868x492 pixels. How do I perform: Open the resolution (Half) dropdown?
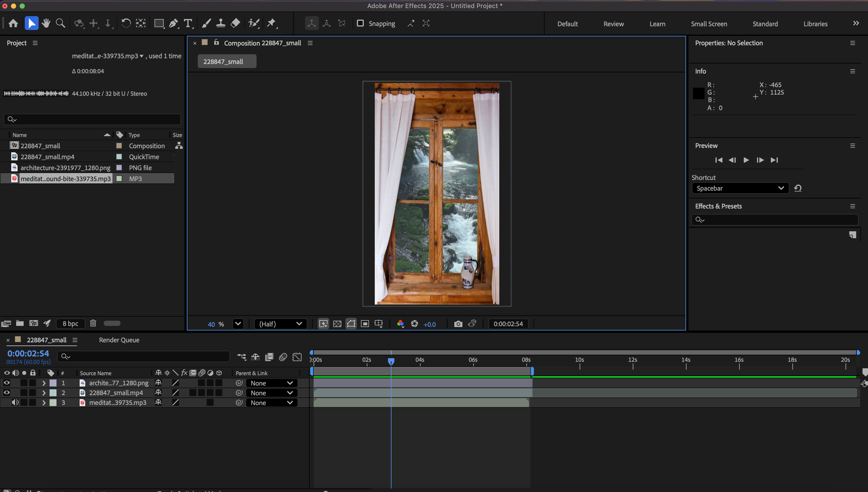tap(280, 324)
